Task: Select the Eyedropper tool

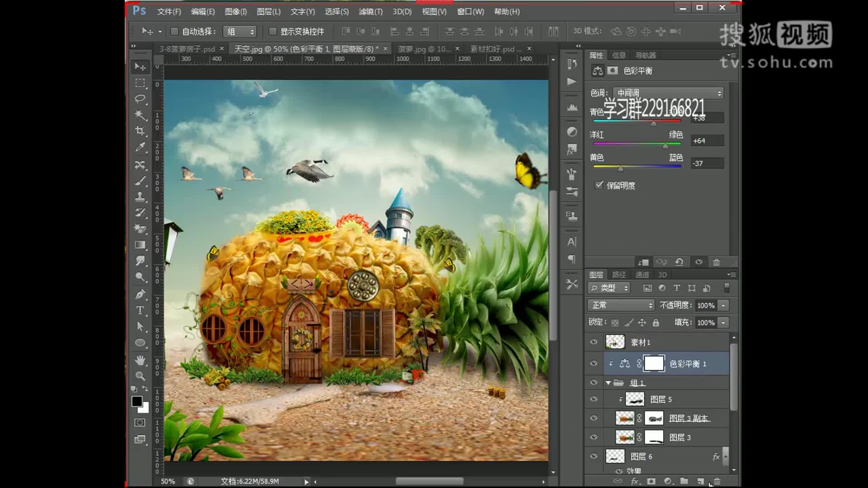Action: [140, 147]
